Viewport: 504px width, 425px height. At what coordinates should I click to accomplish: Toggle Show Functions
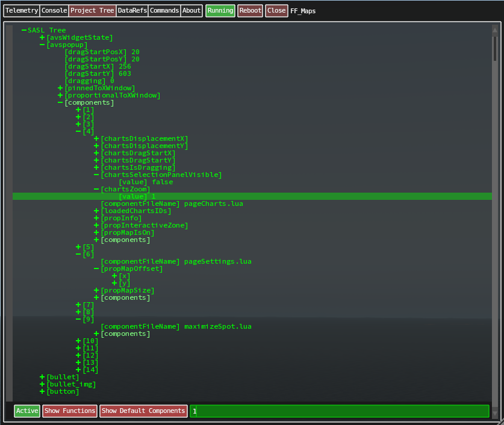[69, 411]
